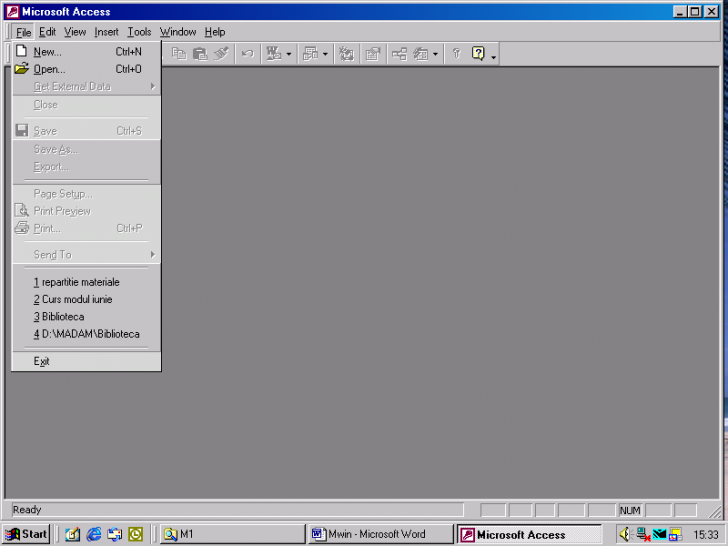
Task: Click the Relationships toolbar icon
Action: point(399,54)
